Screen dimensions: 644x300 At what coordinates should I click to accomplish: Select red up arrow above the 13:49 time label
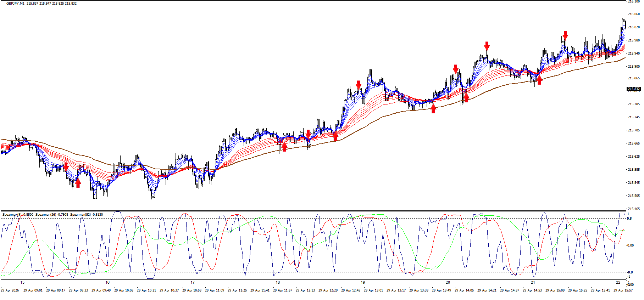433,108
